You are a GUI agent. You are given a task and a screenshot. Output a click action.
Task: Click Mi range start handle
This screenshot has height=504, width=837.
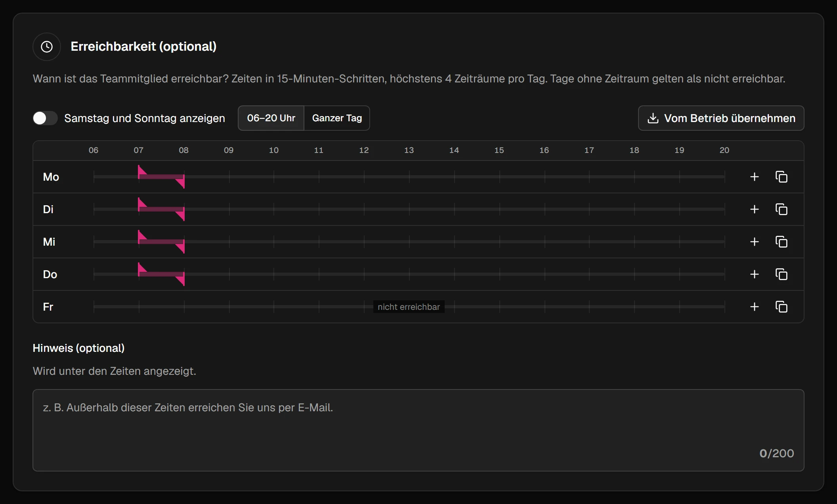(142, 236)
